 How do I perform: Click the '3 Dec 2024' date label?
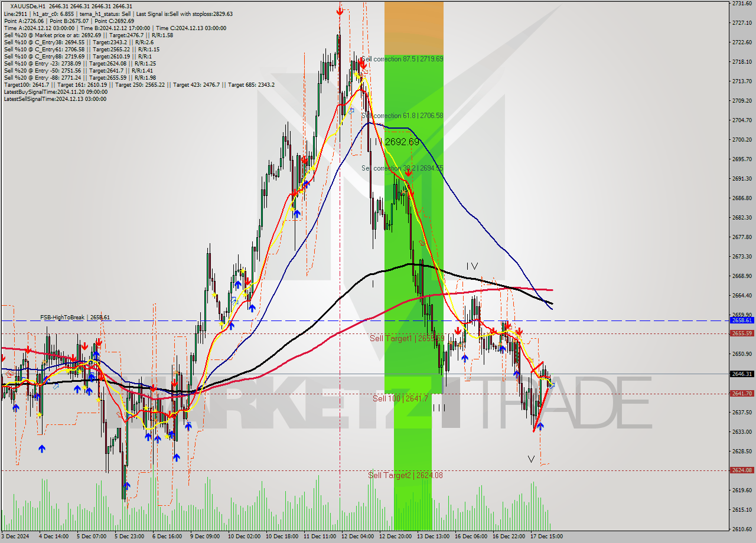click(x=14, y=537)
